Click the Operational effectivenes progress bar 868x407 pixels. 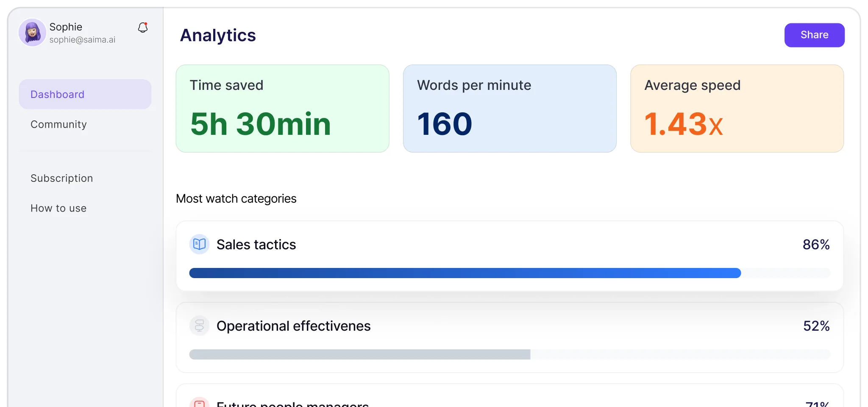510,354
